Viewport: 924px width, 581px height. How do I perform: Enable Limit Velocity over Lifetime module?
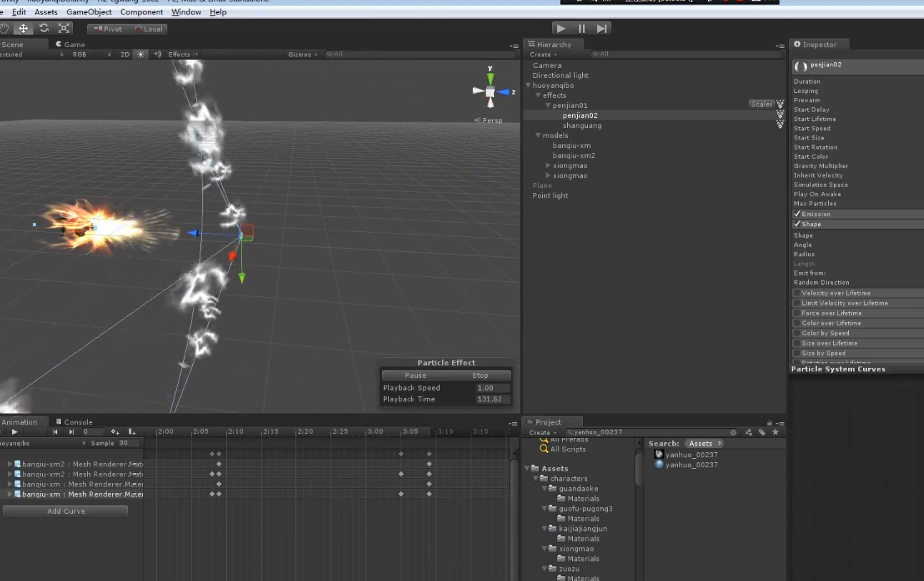[x=797, y=303]
